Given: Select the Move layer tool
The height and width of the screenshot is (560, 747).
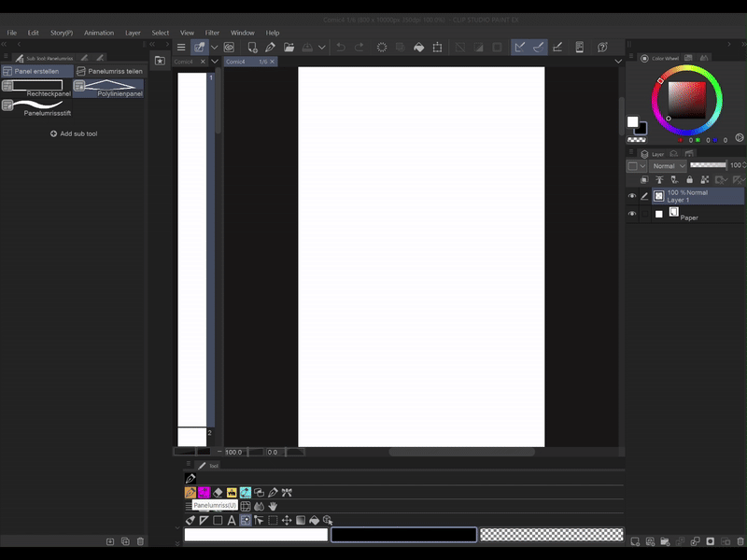Looking at the screenshot, I should (287, 520).
